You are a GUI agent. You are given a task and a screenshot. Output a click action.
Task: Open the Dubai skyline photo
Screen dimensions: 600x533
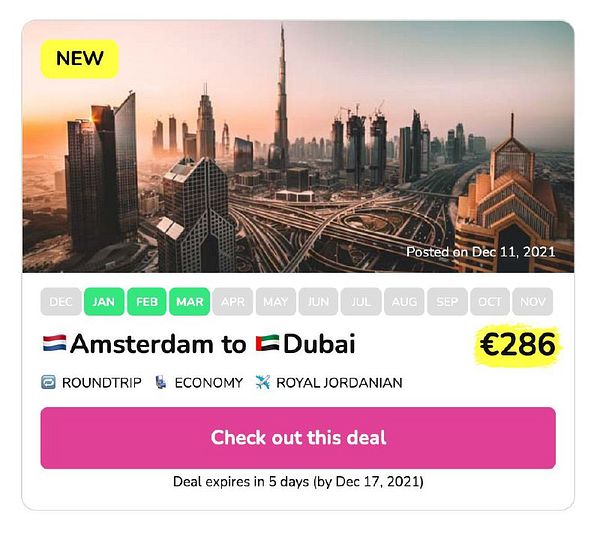coord(298,147)
